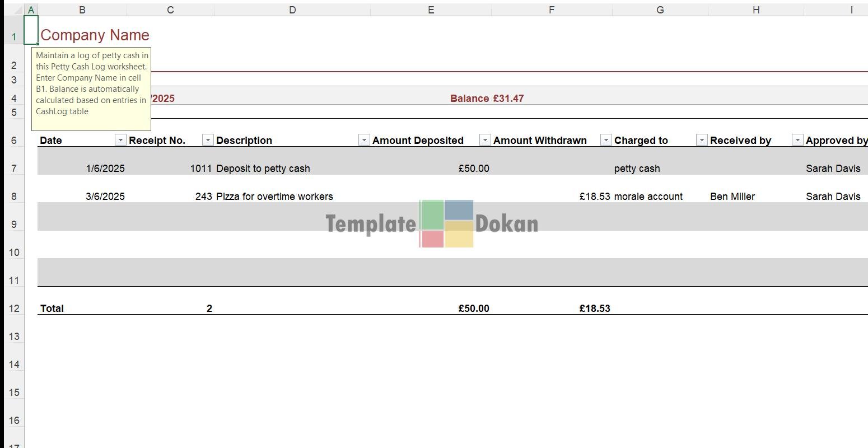The image size is (868, 448).
Task: Open the Charged to filter dropdown
Action: point(702,140)
